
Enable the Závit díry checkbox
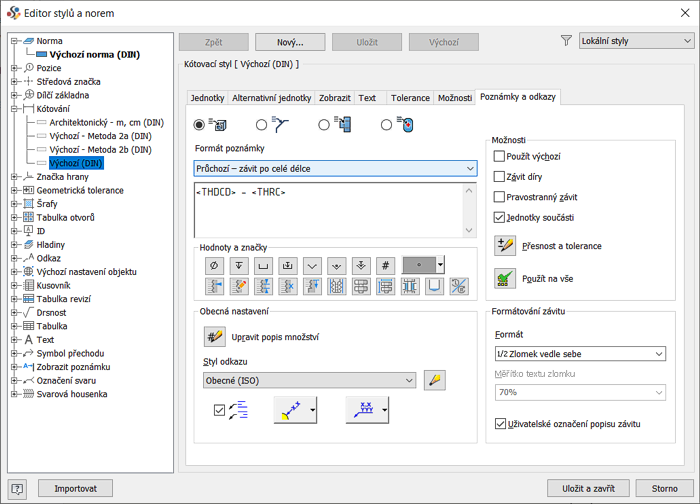click(x=500, y=177)
